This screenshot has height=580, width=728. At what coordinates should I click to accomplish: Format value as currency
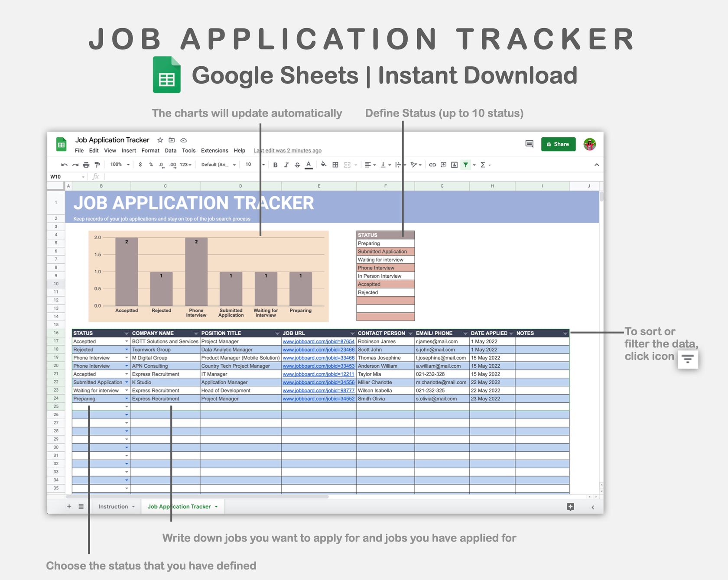pyautogui.click(x=140, y=165)
